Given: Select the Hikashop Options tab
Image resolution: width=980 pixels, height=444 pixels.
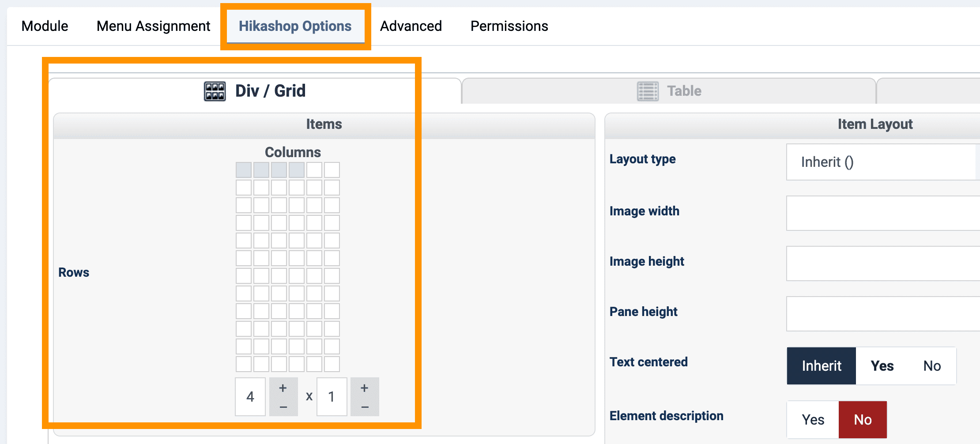Looking at the screenshot, I should pyautogui.click(x=295, y=26).
